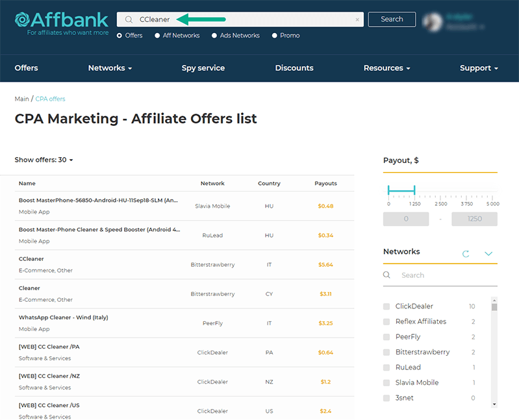Open the CCleaner offer by Bitterstrawberry
The height and width of the screenshot is (420, 519).
(x=31, y=258)
